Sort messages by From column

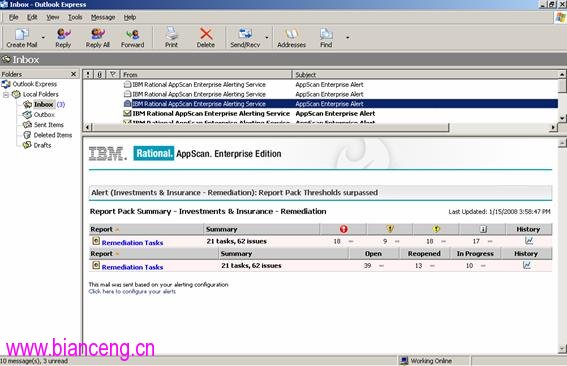206,75
